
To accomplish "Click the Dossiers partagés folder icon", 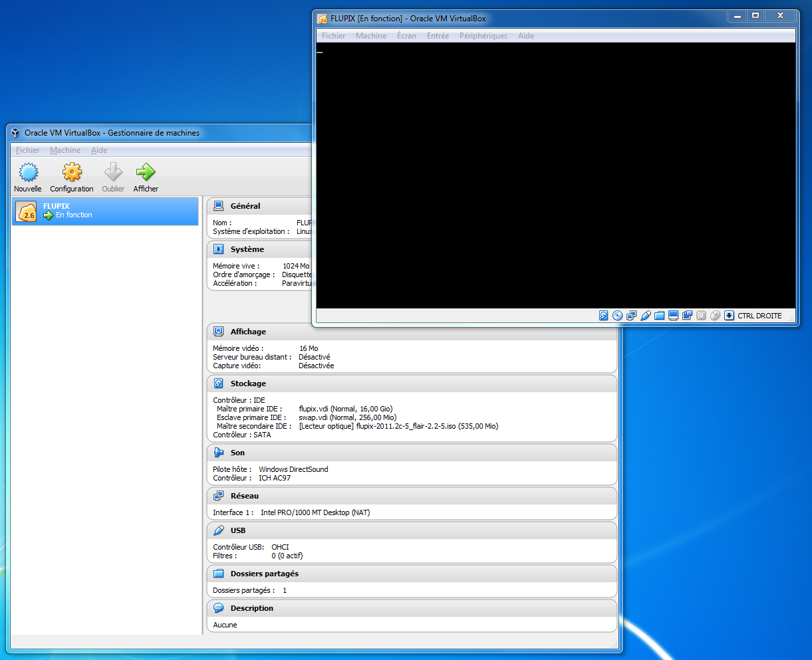I will click(219, 574).
